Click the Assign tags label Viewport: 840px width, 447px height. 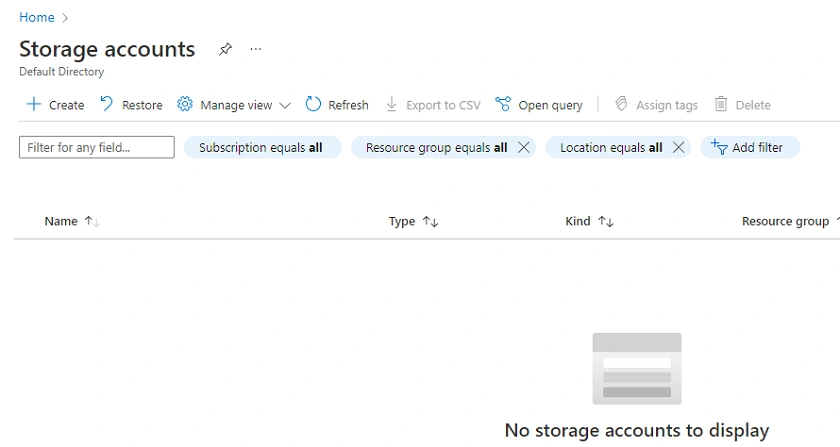667,105
